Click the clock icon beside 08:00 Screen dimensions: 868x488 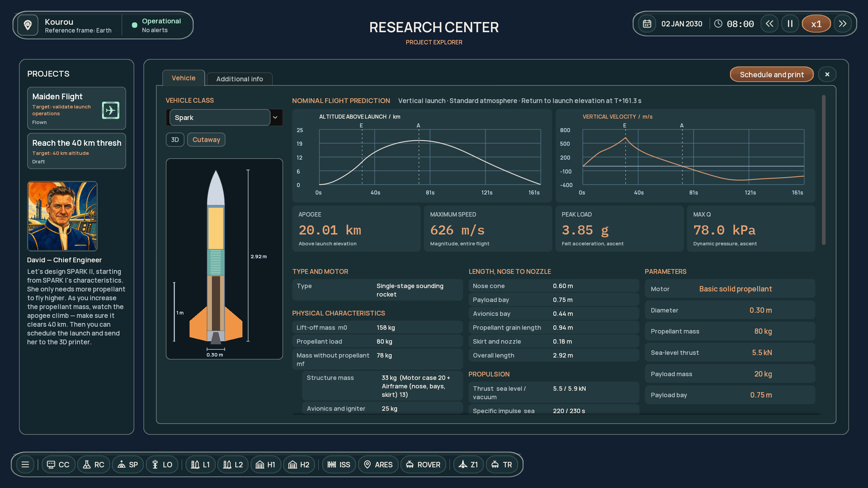pos(718,24)
